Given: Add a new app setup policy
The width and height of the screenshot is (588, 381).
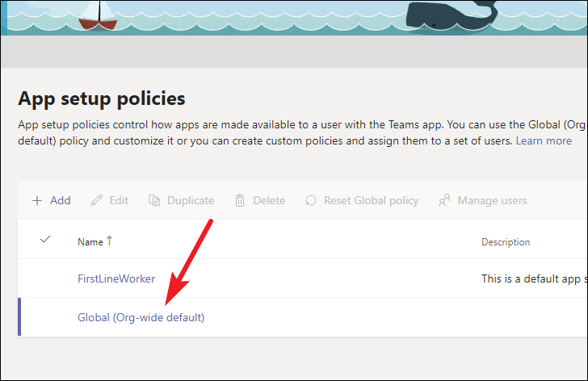Looking at the screenshot, I should pos(52,200).
